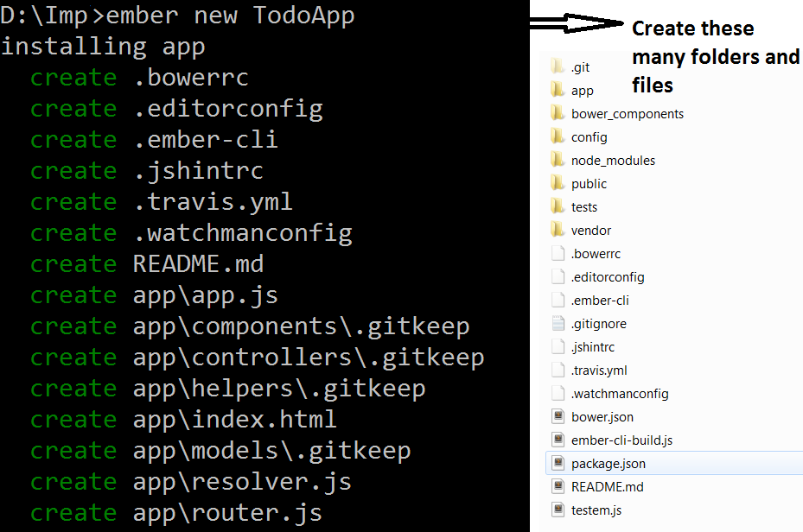Select the file name ember-cli-build.js
Screen dimensions: 803x532
pyautogui.click(x=621, y=440)
